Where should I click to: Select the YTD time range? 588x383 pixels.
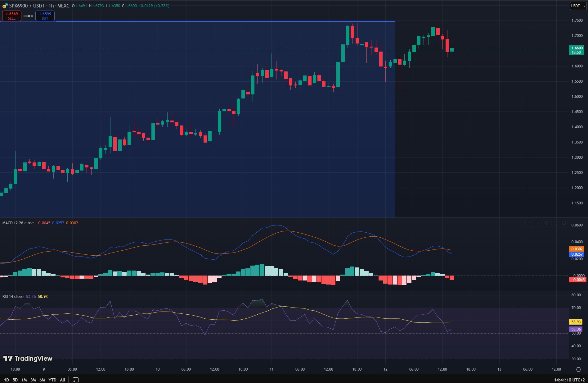pos(52,380)
